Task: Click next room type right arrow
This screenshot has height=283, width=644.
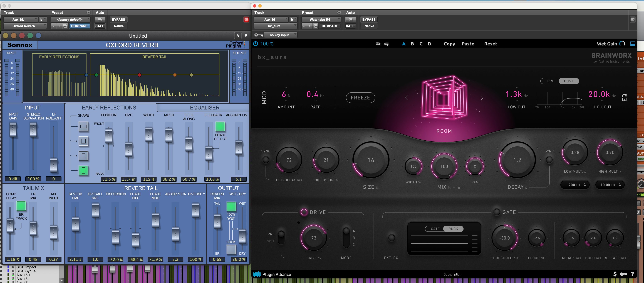Action: click(x=482, y=98)
